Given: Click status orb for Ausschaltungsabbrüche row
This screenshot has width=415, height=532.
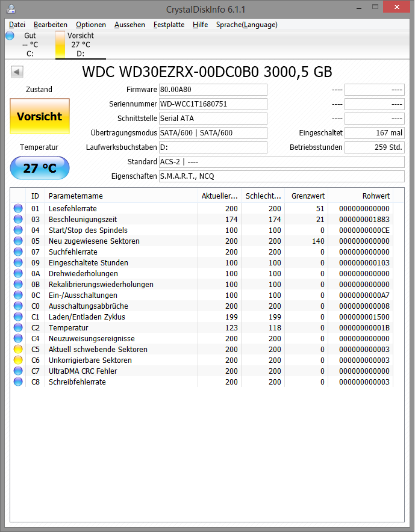Looking at the screenshot, I should 18,306.
